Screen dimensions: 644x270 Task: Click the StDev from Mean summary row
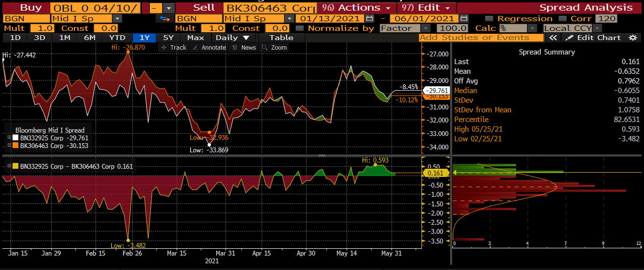coord(547,109)
